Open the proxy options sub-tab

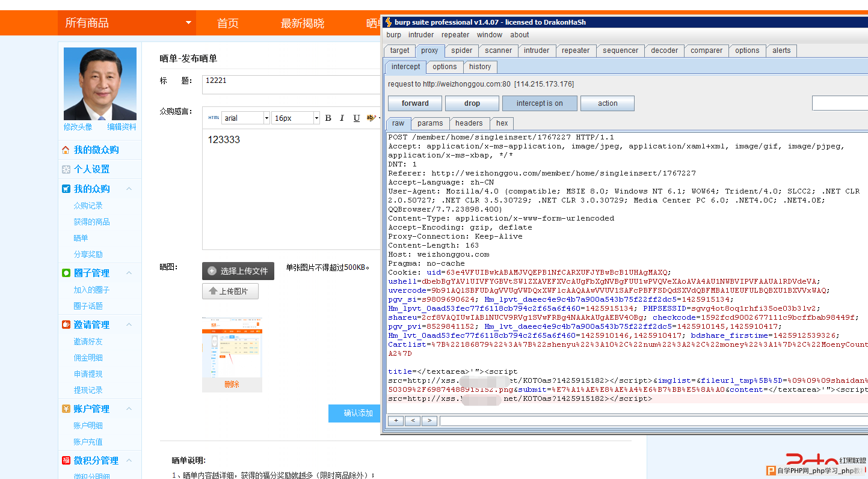point(445,67)
